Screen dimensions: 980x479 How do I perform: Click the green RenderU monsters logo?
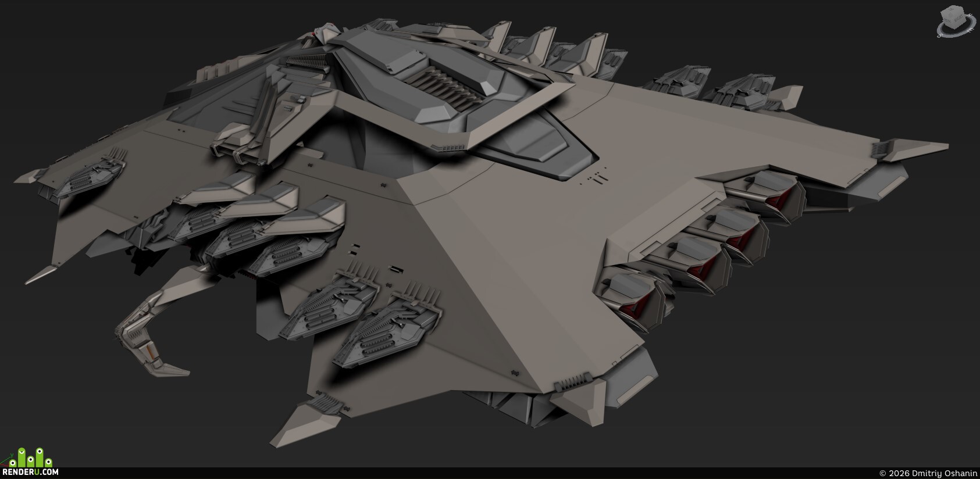click(31, 457)
